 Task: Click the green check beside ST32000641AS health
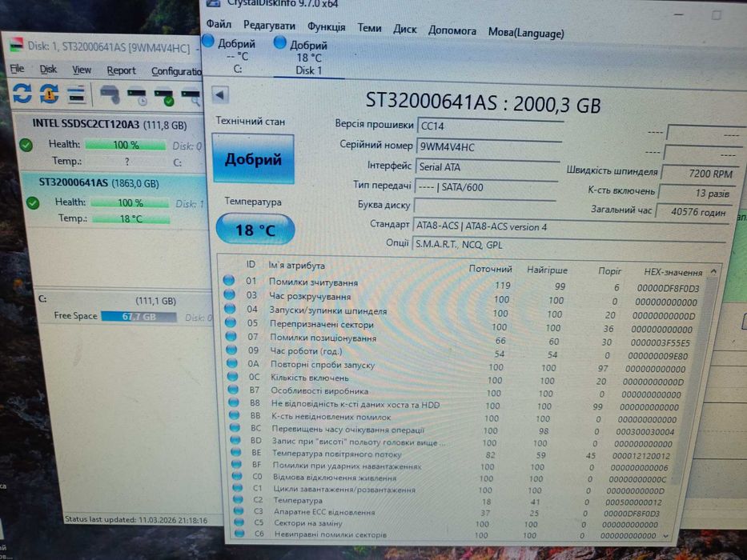33,203
